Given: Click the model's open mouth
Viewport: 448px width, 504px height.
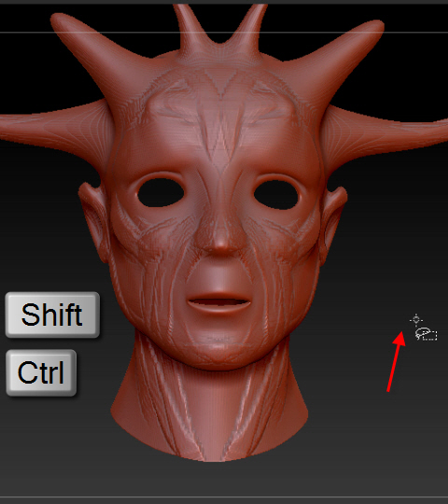Looking at the screenshot, I should pyautogui.click(x=219, y=302).
